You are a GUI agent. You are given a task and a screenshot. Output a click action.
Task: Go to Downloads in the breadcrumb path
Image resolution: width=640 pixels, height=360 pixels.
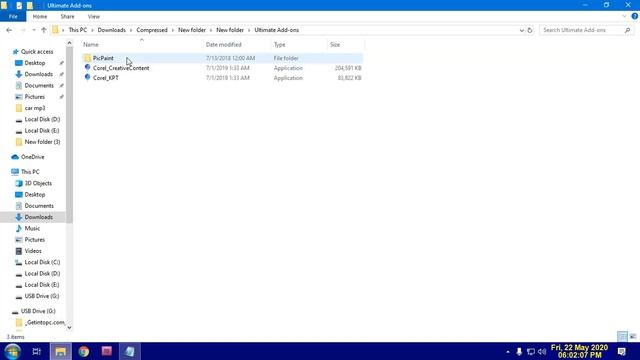coord(111,30)
